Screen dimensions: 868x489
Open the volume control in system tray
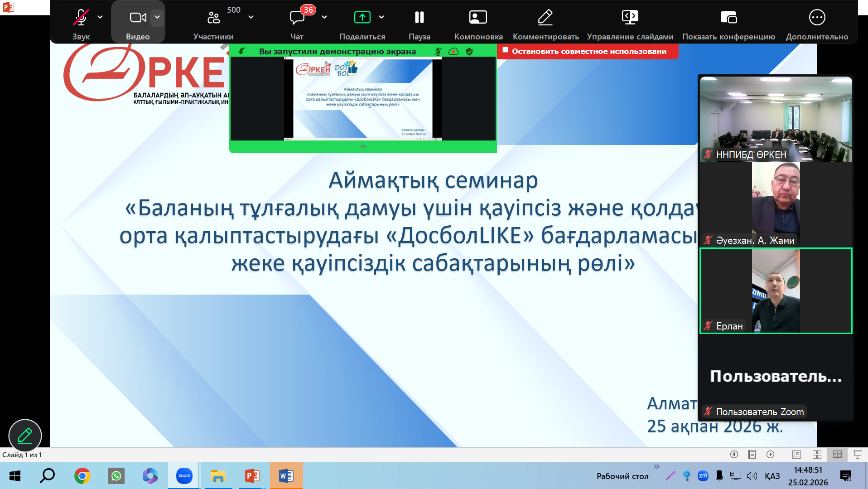(x=752, y=476)
